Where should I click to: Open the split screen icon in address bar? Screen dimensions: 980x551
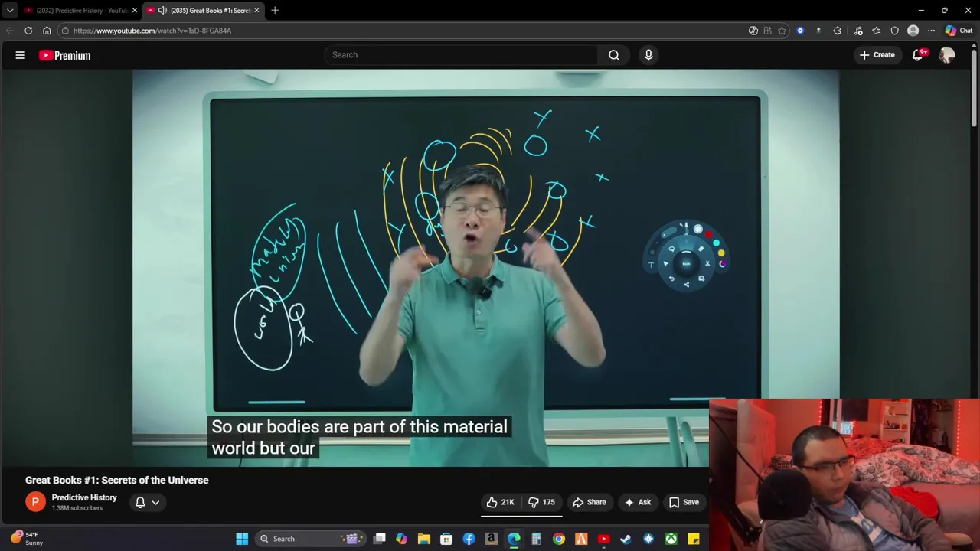tap(767, 31)
